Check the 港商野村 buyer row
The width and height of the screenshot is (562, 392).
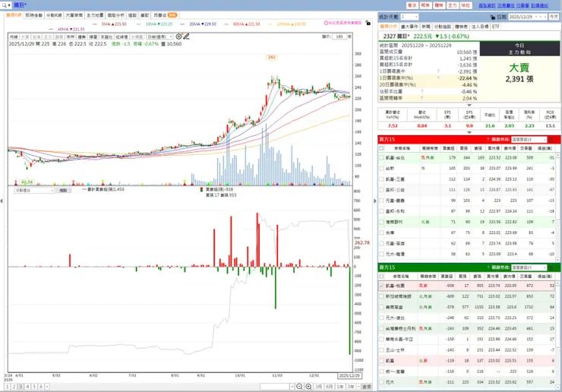point(381,222)
